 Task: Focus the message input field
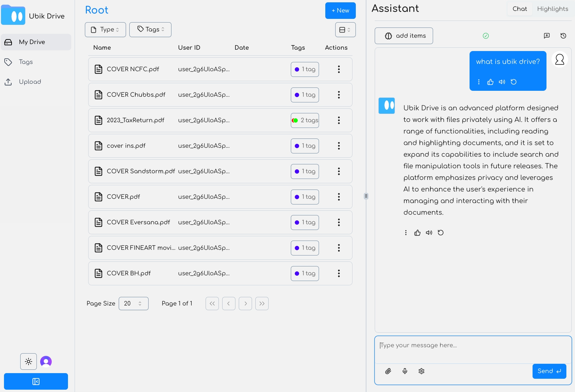click(473, 350)
